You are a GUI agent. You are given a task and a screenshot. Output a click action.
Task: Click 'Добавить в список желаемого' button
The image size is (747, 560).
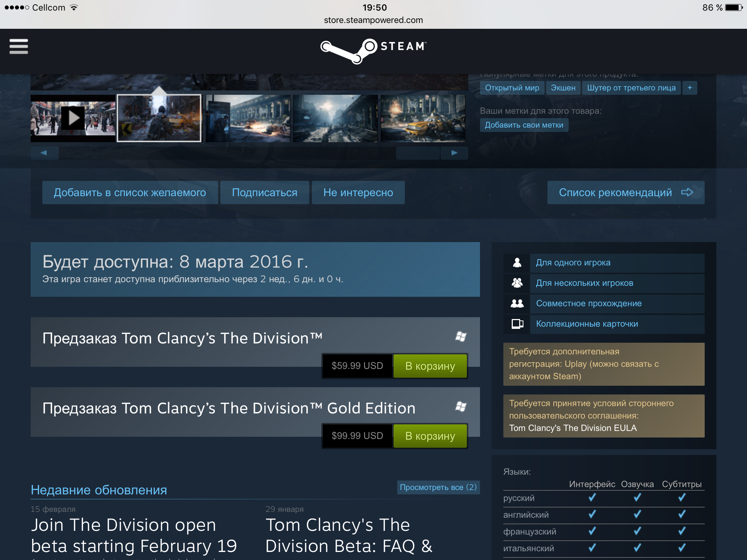[130, 192]
